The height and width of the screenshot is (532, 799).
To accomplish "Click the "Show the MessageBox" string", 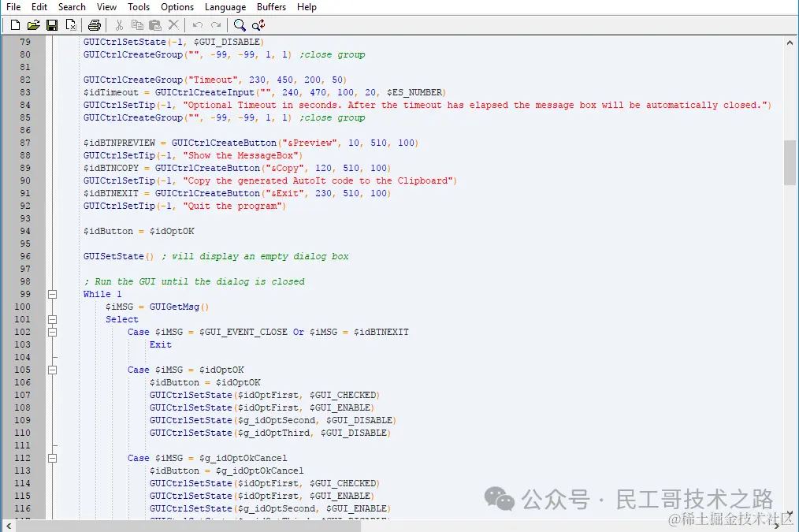I will (x=240, y=155).
